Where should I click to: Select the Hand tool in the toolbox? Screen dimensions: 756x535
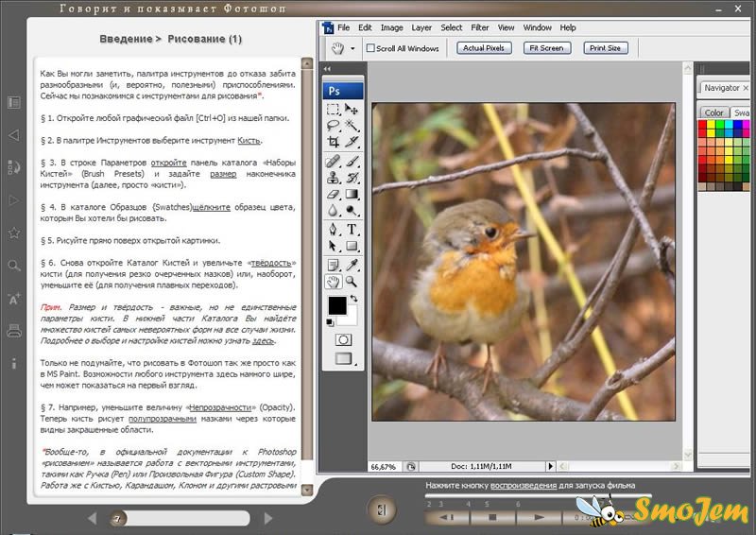[333, 282]
